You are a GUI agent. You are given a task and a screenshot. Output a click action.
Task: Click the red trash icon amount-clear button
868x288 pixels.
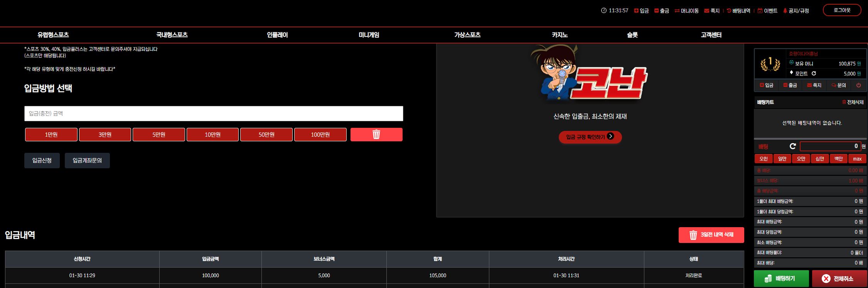point(376,134)
